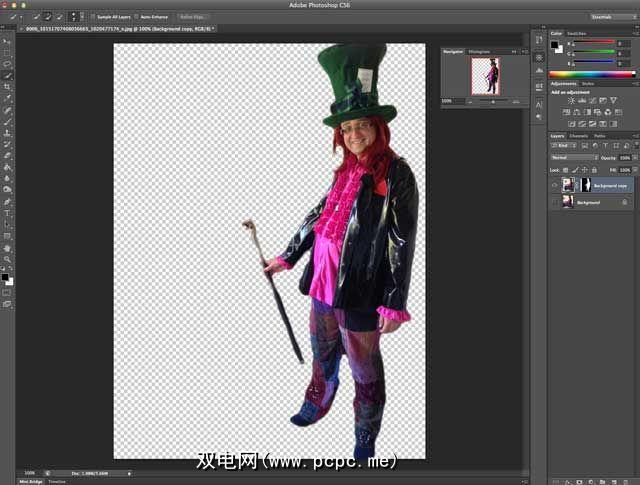Select the Type tool
This screenshot has height=485, width=640.
point(7,213)
